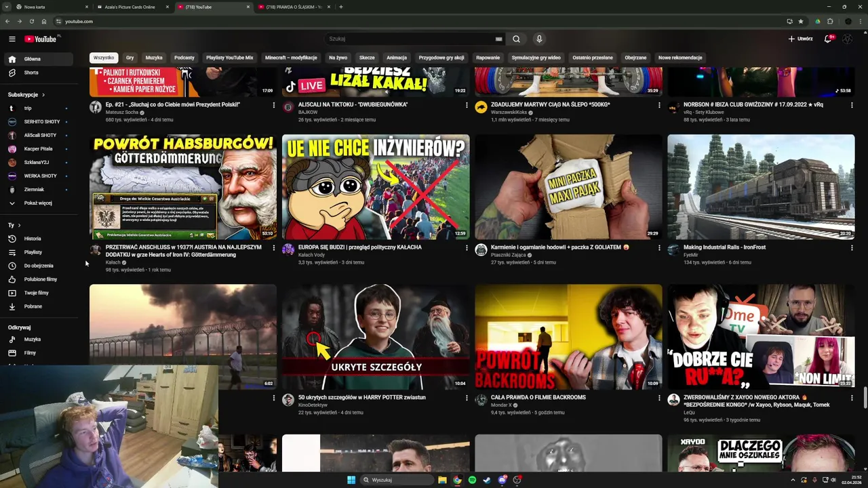Select the Podcasty filter chip
Viewport: 868px width, 488px height.
pos(184,58)
